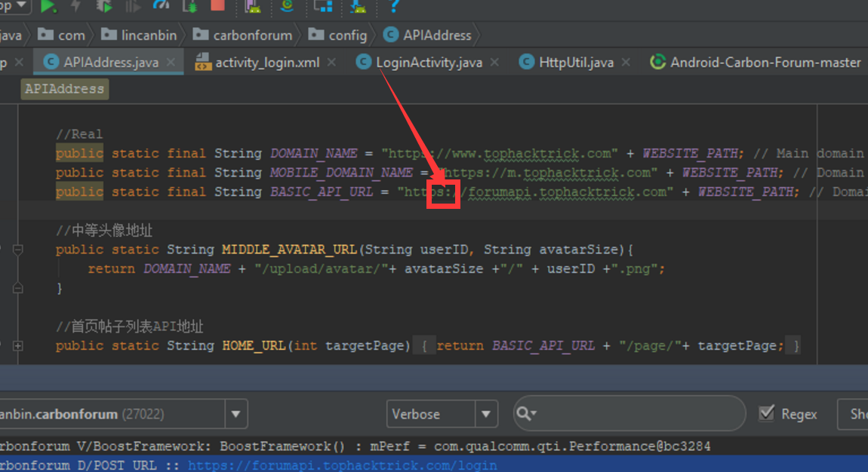The width and height of the screenshot is (868, 472).
Task: Close the HttpUtil.java tab
Action: pyautogui.click(x=626, y=63)
